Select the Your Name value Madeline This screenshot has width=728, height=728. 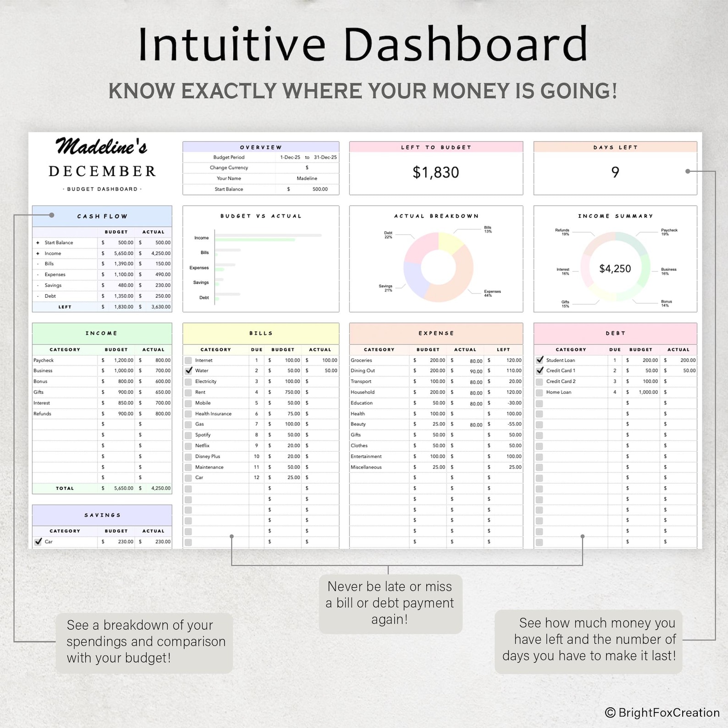tap(307, 178)
